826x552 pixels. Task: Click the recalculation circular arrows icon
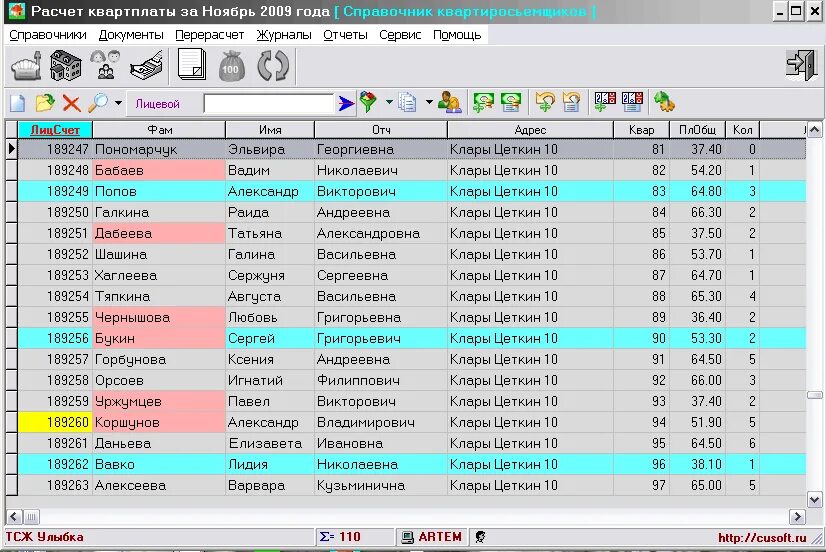tap(273, 65)
